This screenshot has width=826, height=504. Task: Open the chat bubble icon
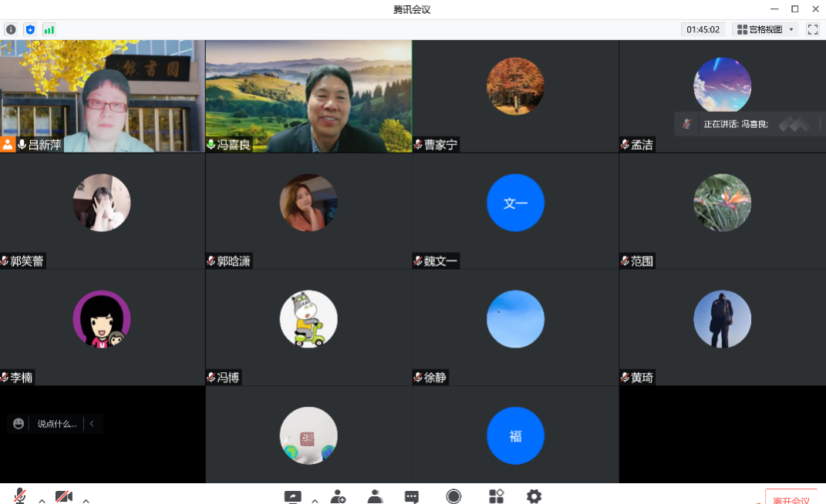(x=412, y=497)
